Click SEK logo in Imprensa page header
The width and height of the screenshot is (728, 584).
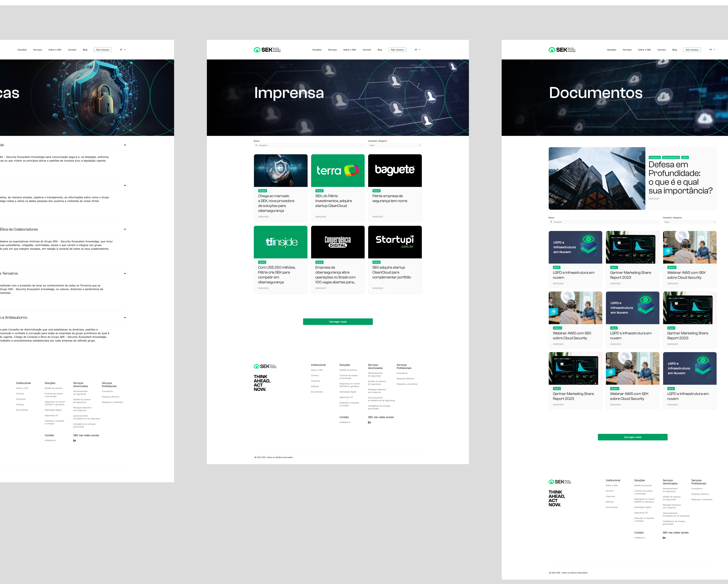click(267, 50)
